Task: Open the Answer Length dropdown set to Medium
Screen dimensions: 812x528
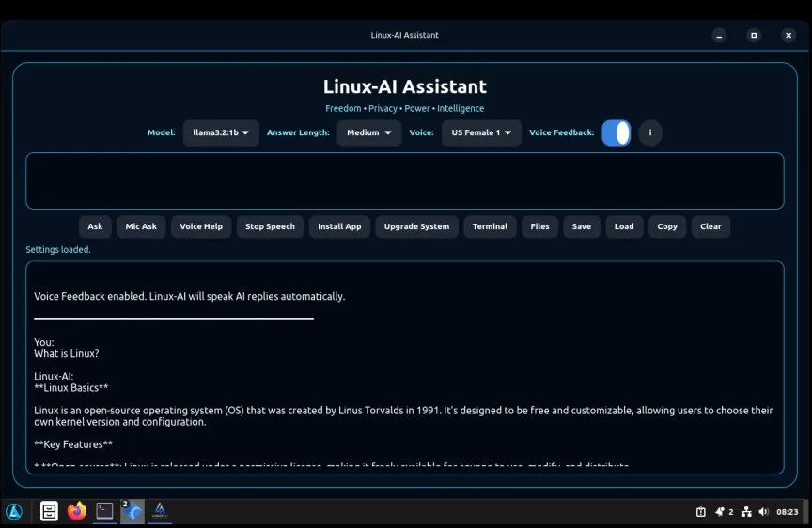Action: pyautogui.click(x=368, y=132)
